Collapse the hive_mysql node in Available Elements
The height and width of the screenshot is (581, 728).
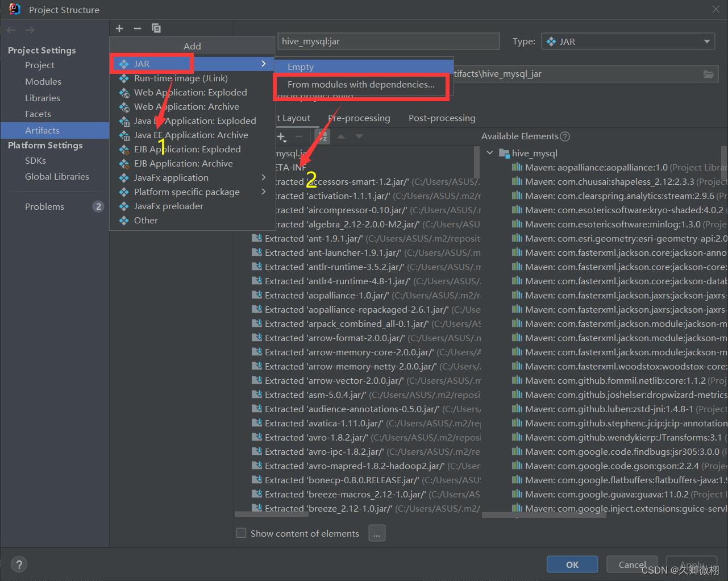click(490, 153)
